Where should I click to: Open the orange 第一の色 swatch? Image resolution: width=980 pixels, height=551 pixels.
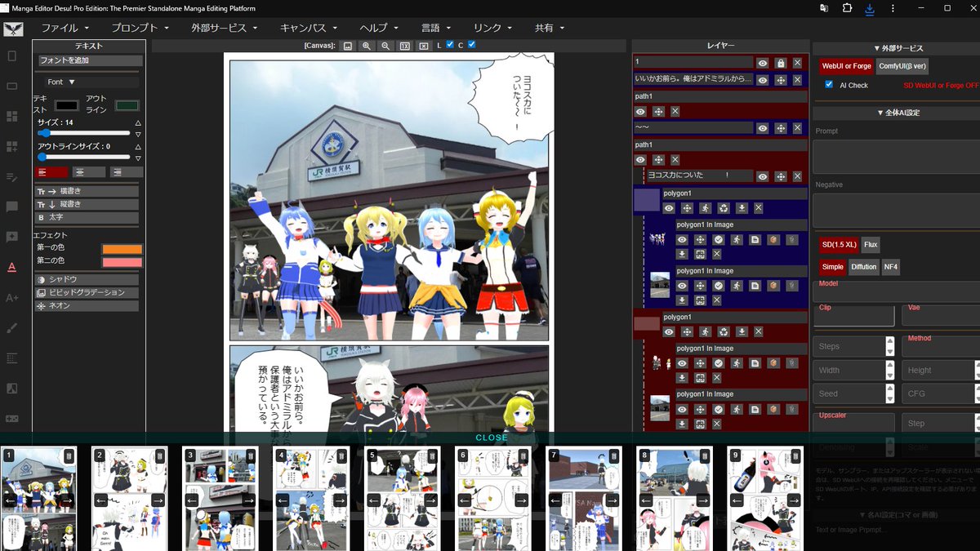tap(122, 249)
